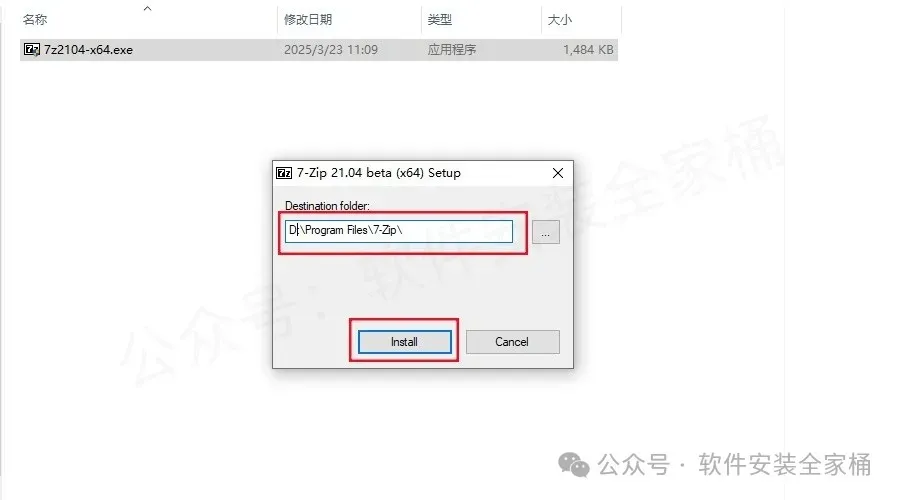Sort files by the 类型 column header

pyautogui.click(x=440, y=20)
